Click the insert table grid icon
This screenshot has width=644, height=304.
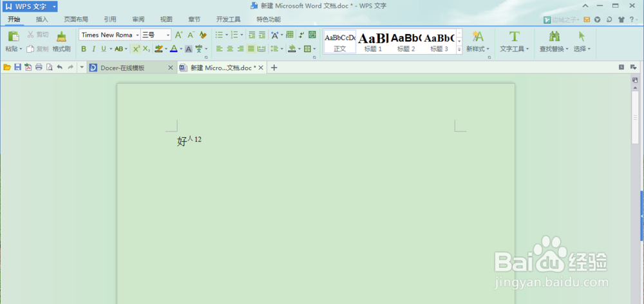click(x=290, y=35)
